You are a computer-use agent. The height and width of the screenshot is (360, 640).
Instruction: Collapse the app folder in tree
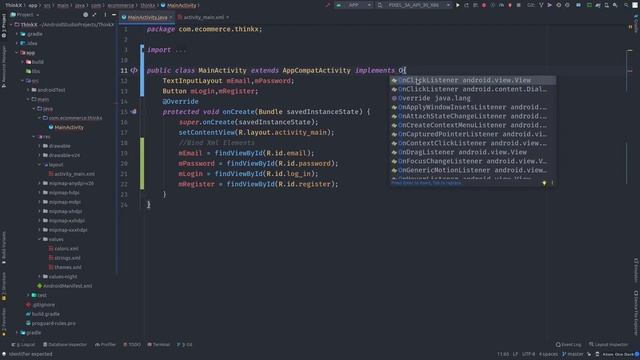point(17,53)
